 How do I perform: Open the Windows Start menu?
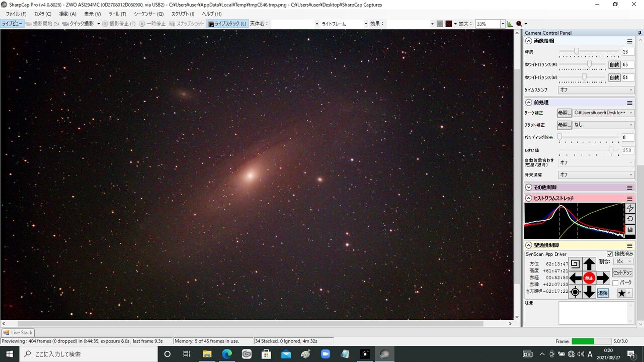[10, 354]
